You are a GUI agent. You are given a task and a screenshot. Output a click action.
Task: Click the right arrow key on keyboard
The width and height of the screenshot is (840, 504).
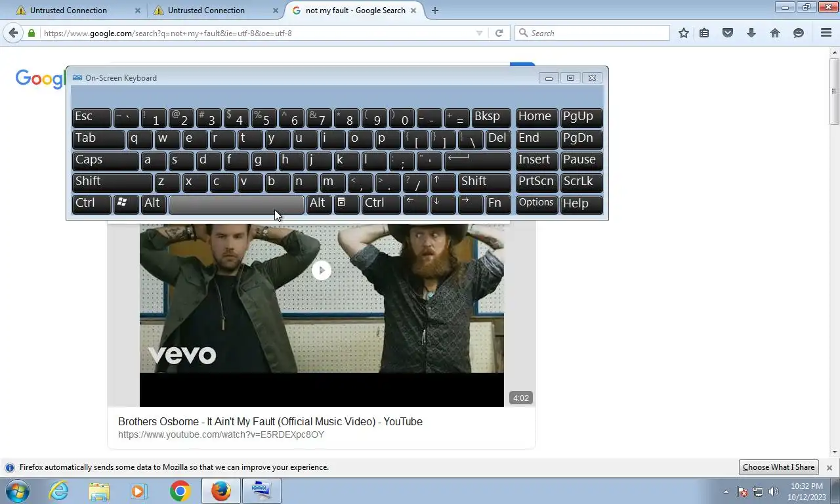[x=471, y=203]
